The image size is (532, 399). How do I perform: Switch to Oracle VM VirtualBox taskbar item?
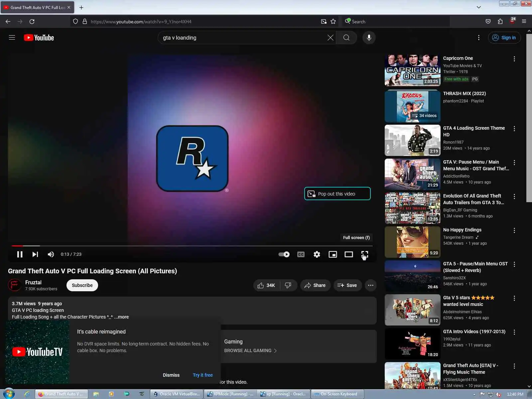coord(177,394)
